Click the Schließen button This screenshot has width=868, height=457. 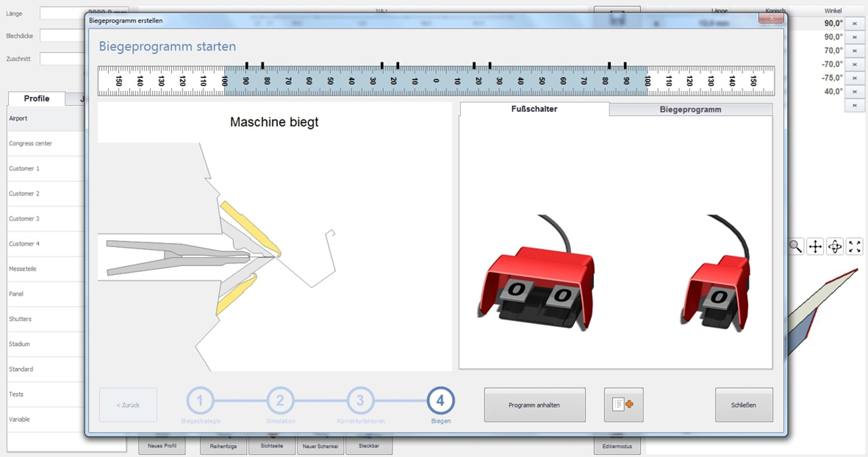click(x=744, y=405)
